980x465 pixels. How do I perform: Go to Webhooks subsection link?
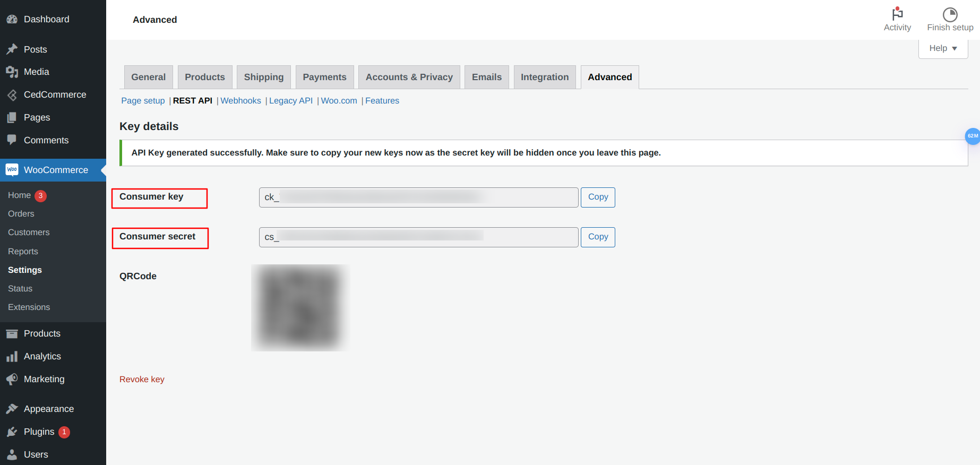(x=240, y=101)
